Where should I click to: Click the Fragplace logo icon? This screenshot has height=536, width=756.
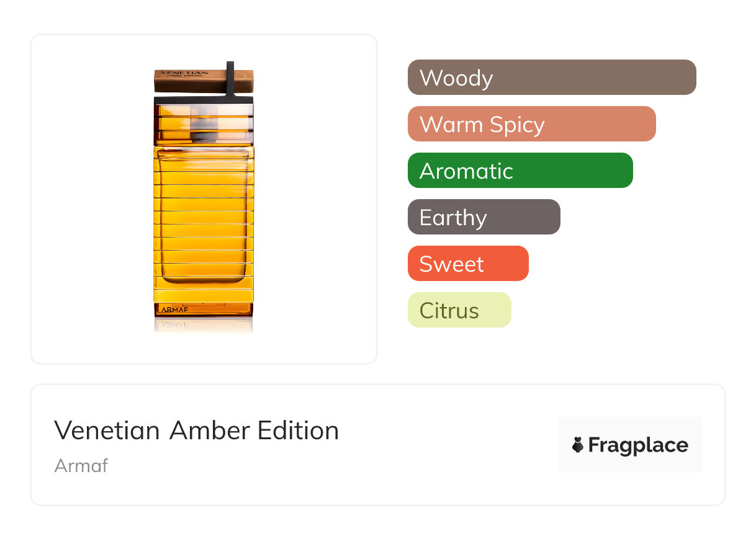click(578, 445)
